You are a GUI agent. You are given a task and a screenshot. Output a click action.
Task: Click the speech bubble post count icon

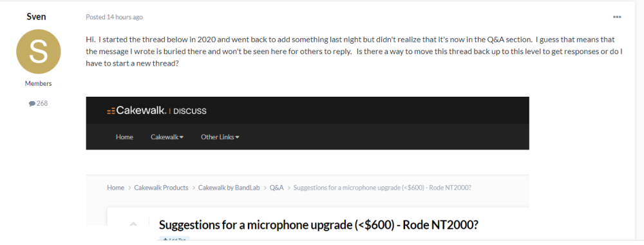32,104
